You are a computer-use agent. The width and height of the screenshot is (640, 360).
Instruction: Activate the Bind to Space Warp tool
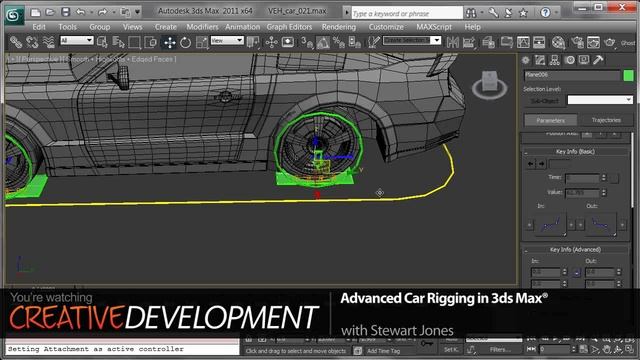48,42
